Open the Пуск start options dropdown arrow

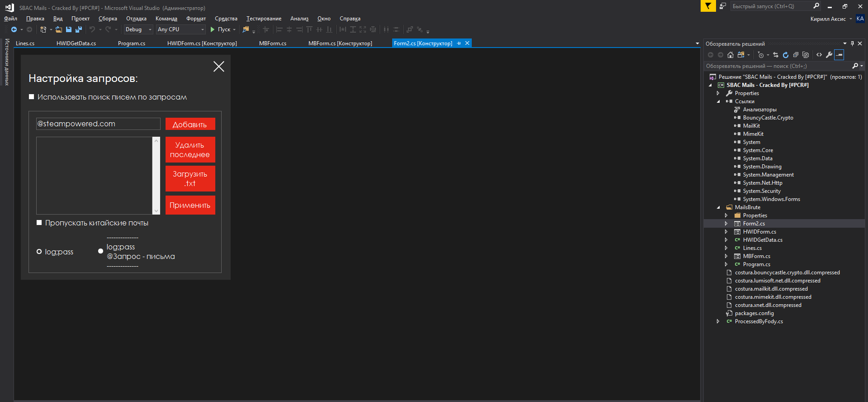234,29
